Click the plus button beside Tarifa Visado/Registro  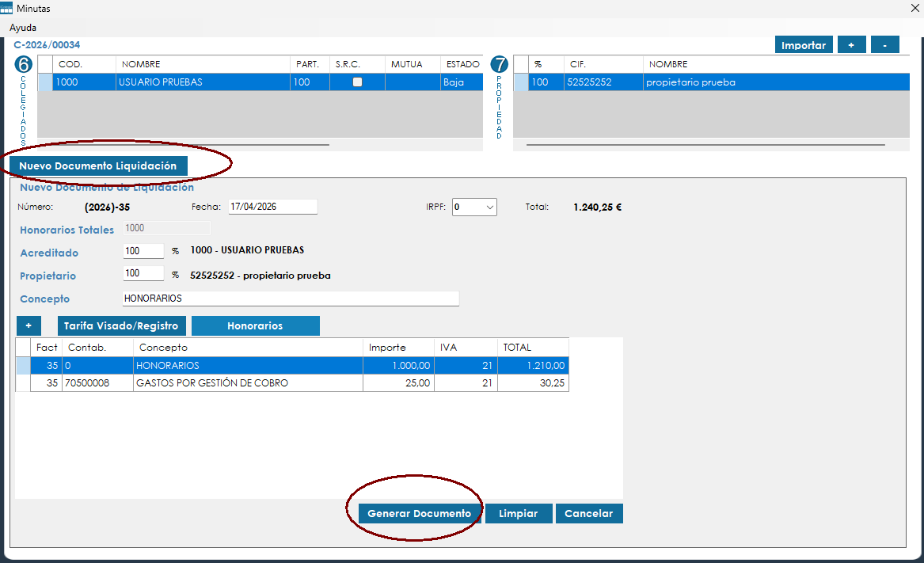29,325
